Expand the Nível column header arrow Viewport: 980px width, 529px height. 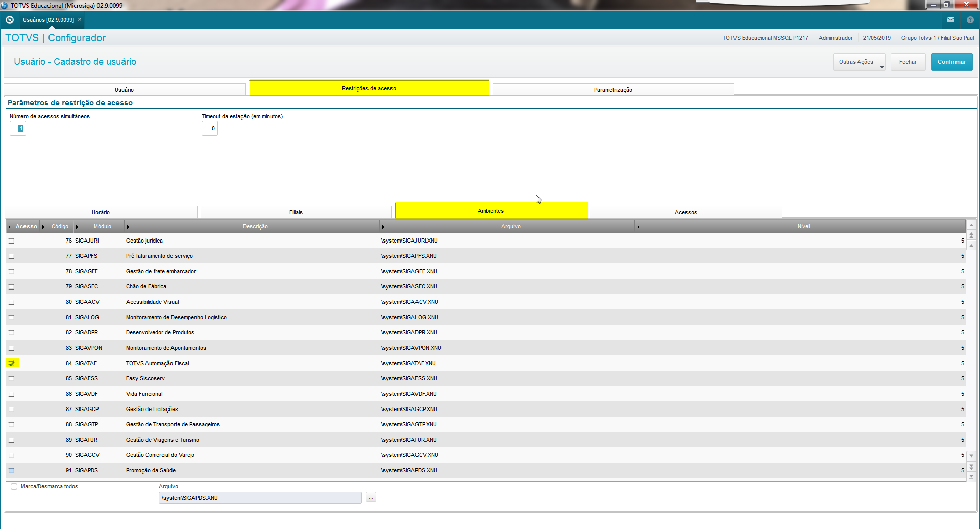(639, 227)
